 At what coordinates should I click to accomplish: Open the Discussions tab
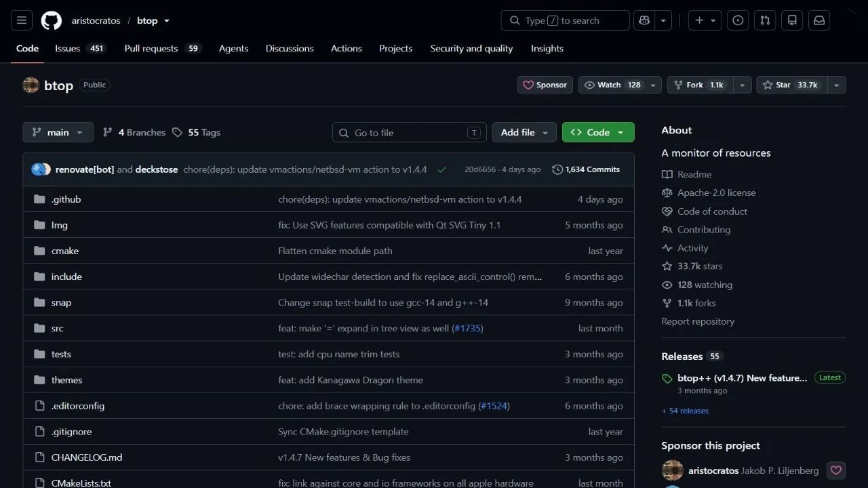(x=290, y=48)
